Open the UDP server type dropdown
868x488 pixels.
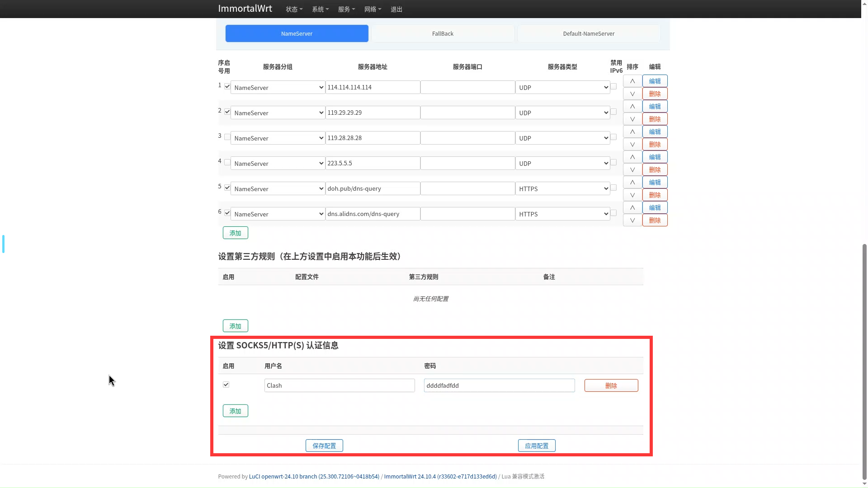(x=562, y=87)
